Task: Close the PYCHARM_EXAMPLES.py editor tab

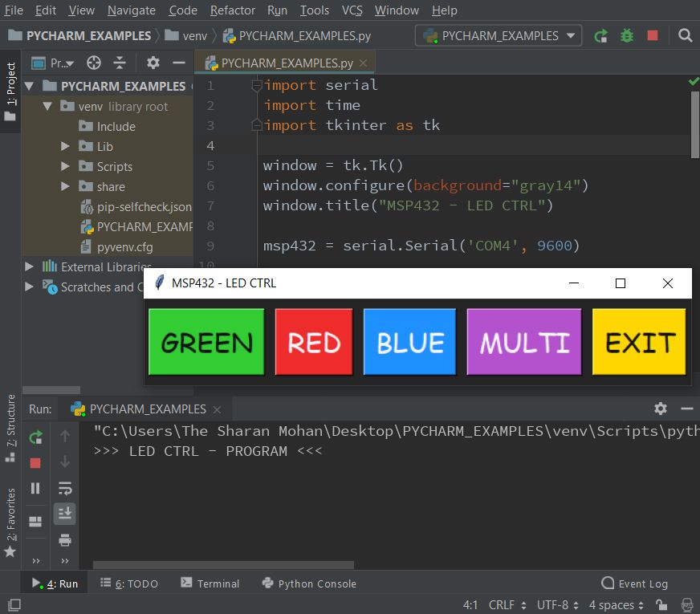Action: click(364, 63)
